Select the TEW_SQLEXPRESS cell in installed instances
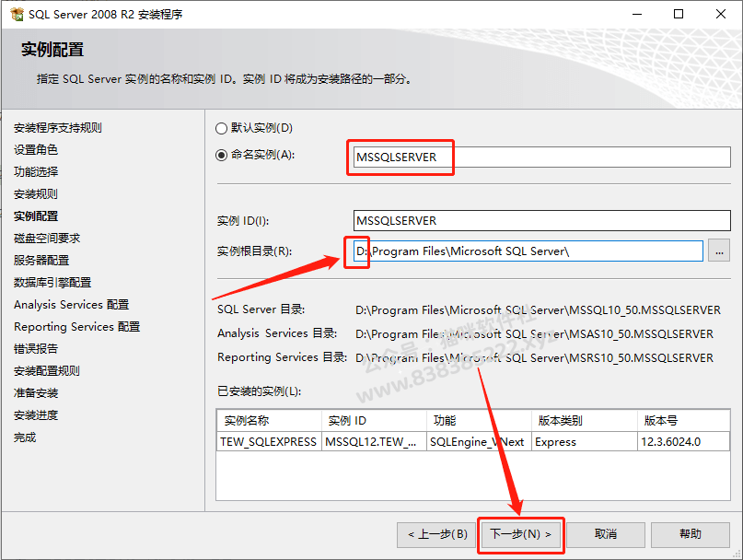 (269, 441)
